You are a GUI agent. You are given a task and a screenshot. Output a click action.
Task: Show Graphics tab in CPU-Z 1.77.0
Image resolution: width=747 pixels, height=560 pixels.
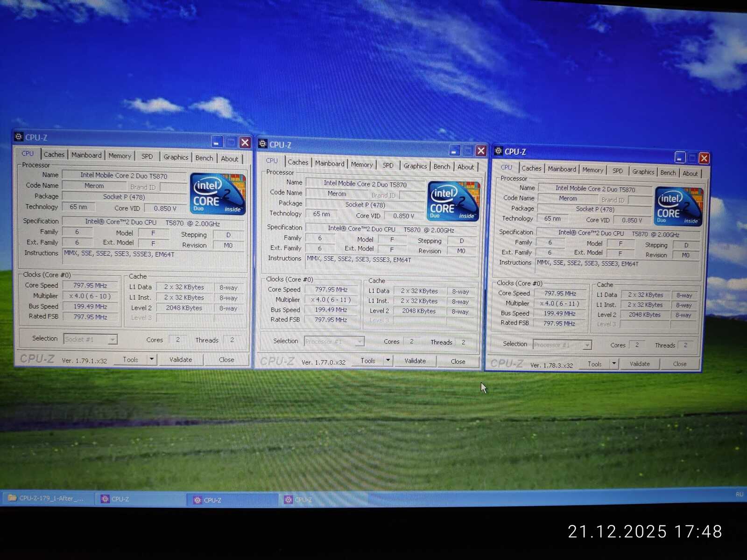point(415,166)
